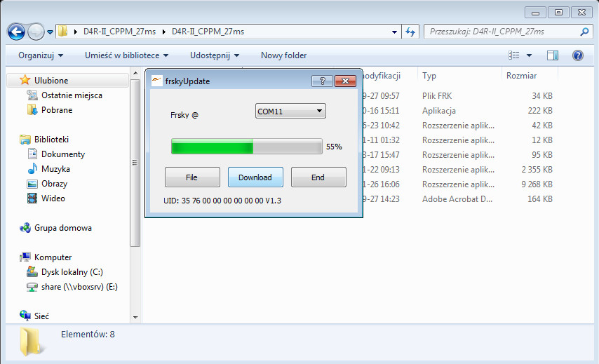This screenshot has height=364, width=599.
Task: Select Komputer in navigation pane
Action: pyautogui.click(x=53, y=257)
